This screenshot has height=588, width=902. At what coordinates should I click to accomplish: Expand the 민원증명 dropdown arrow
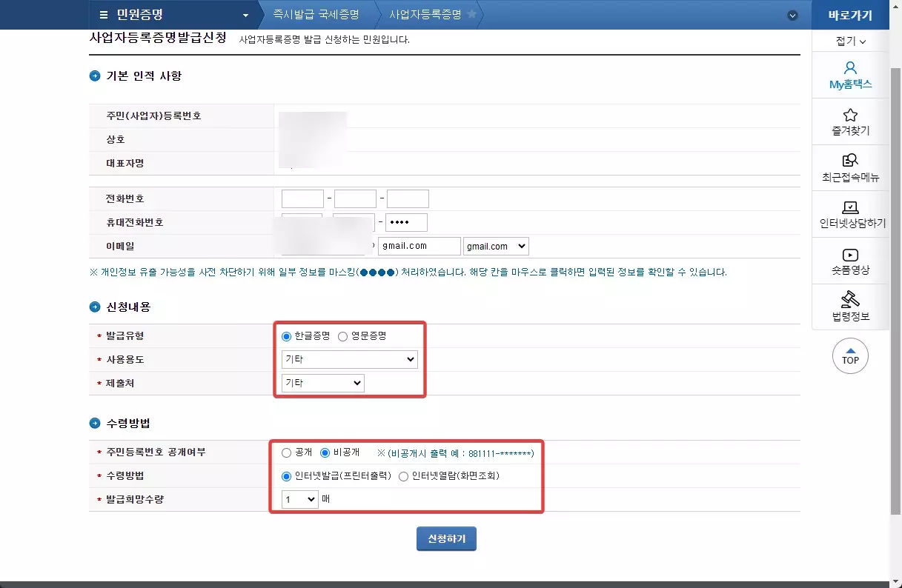(x=246, y=16)
